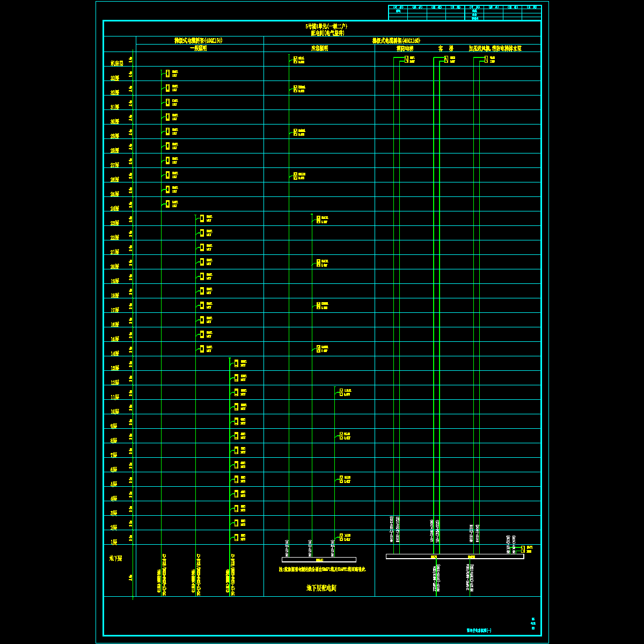Click the '28层' floor label
Screen dimensions: 644x644
(115, 150)
